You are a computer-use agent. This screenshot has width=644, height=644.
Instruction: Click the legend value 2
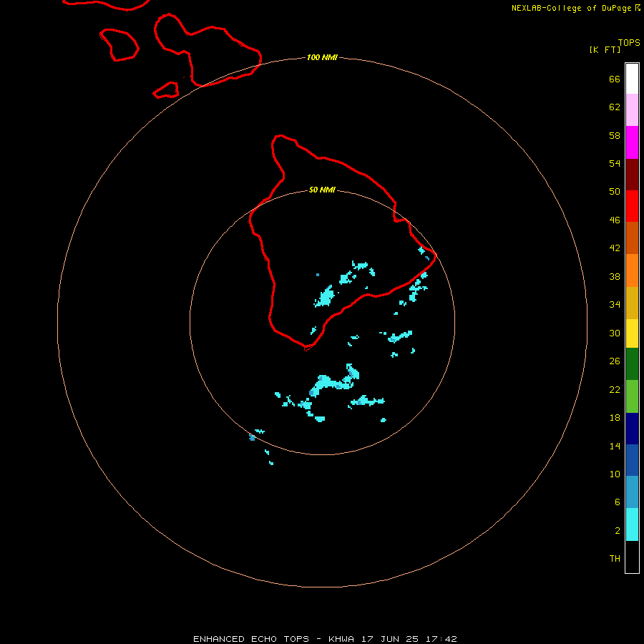(617, 531)
